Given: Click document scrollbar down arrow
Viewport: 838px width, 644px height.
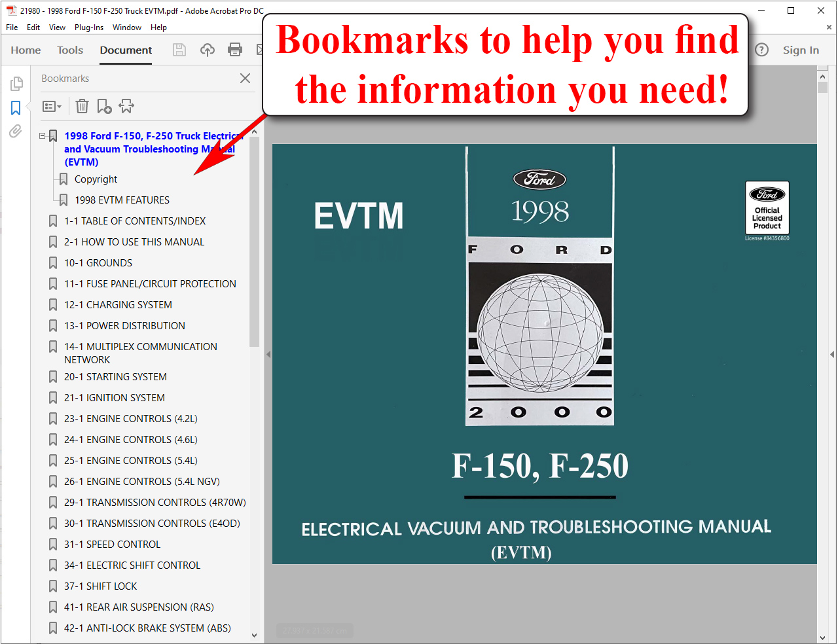Looking at the screenshot, I should (822, 637).
